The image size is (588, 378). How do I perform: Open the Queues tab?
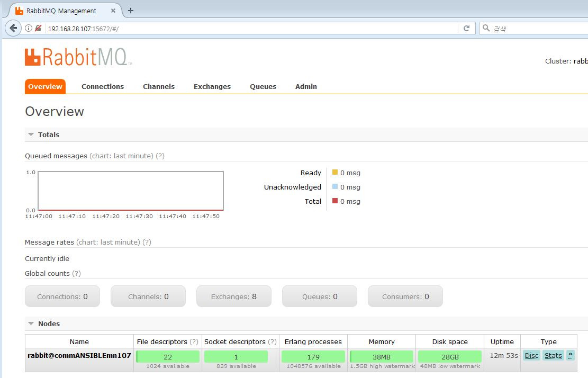(x=263, y=87)
